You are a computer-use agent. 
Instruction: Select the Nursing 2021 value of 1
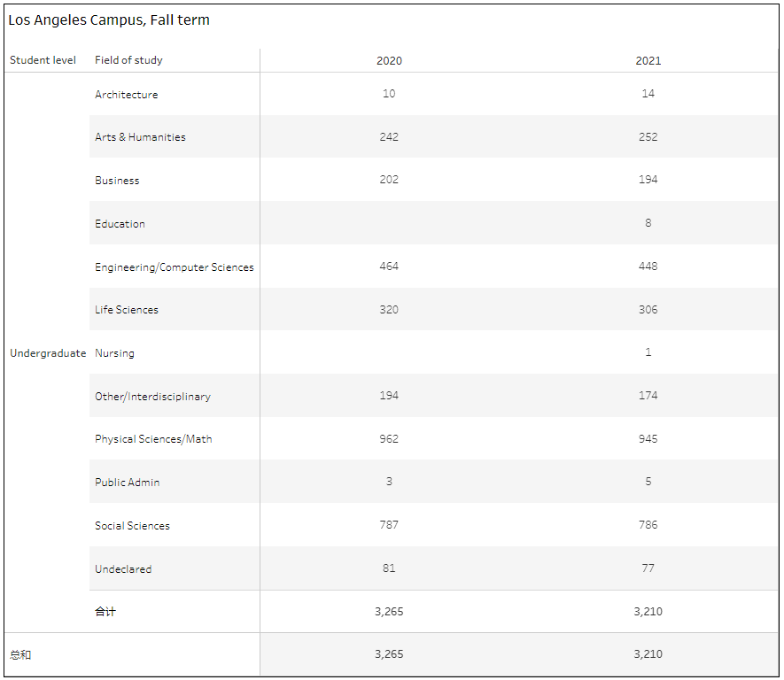point(648,352)
